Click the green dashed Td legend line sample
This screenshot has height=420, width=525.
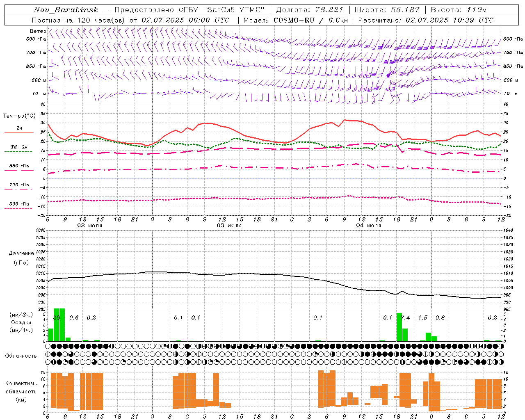(18, 151)
